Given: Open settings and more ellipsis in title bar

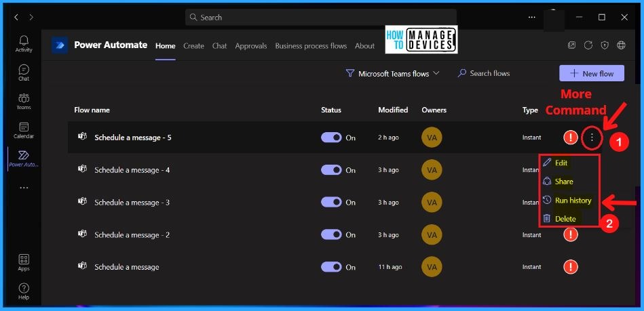Looking at the screenshot, I should point(532,17).
